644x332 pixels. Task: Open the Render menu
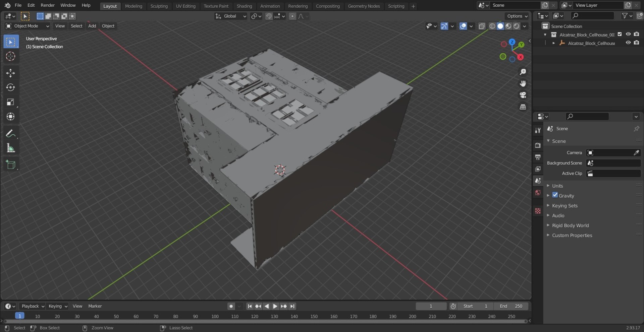tap(48, 5)
